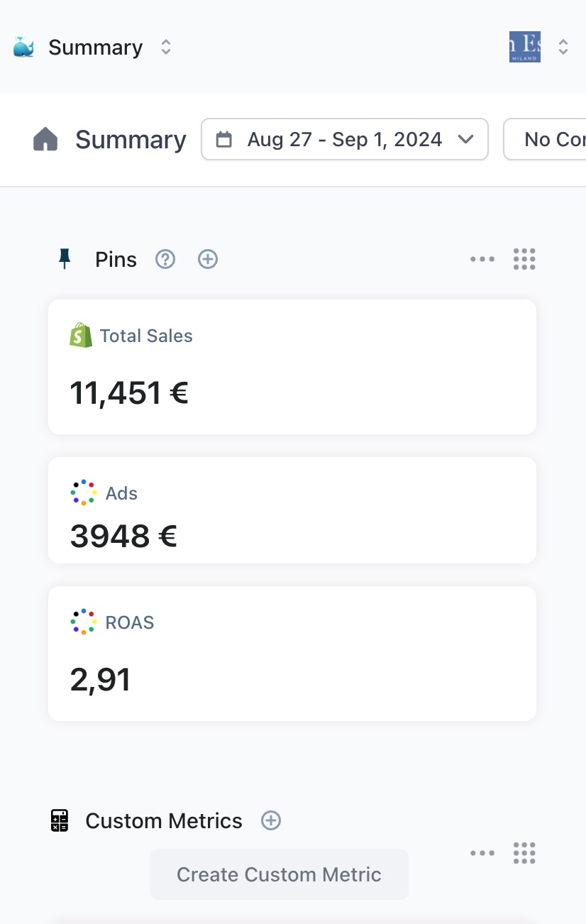586x924 pixels.
Task: Click the Create Custom Metric button
Action: click(x=279, y=874)
